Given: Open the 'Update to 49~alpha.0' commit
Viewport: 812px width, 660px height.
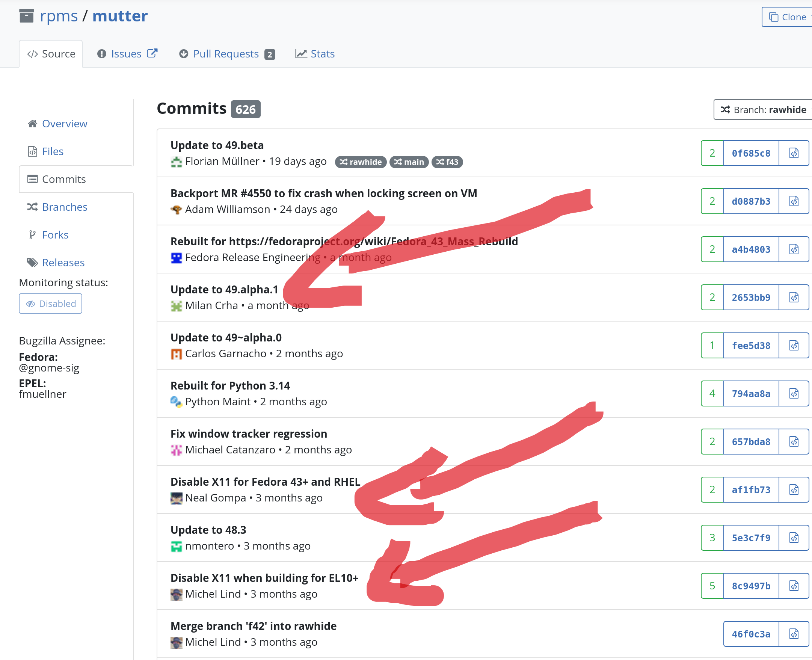Looking at the screenshot, I should pyautogui.click(x=226, y=338).
